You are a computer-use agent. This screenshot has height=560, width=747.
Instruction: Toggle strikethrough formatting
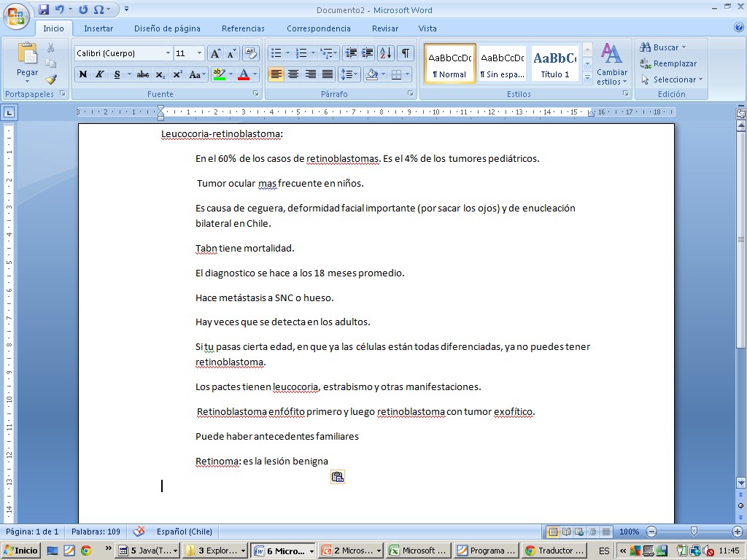143,74
